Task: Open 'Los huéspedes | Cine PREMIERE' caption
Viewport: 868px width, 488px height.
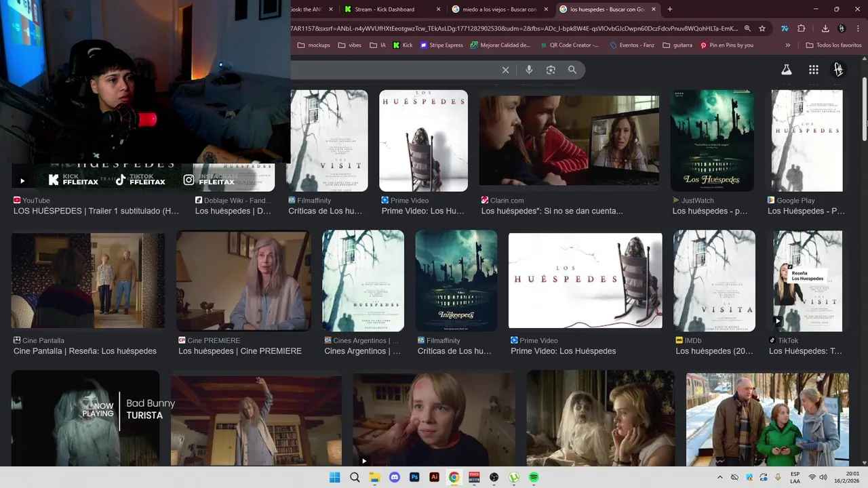Action: point(240,351)
